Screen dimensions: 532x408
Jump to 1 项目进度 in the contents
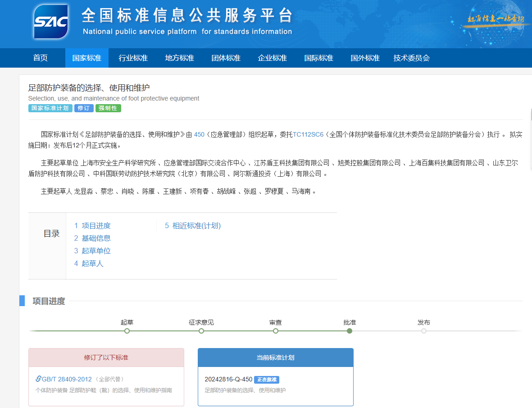pos(92,226)
